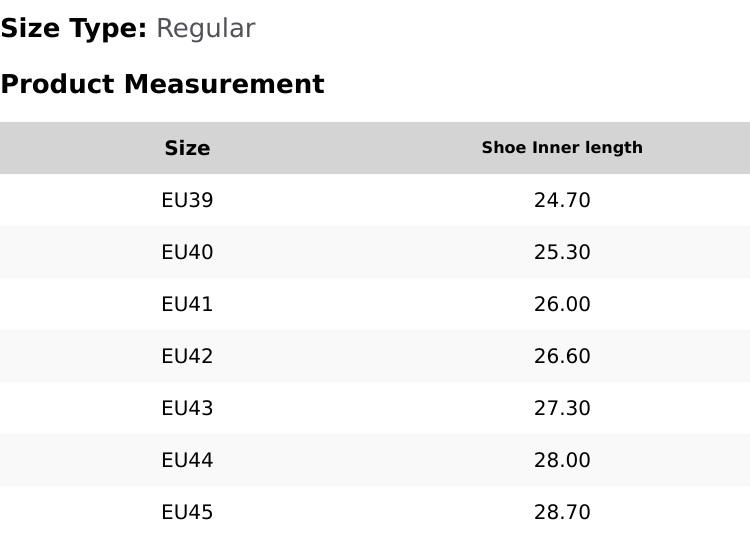This screenshot has width=750, height=538.
Task: Click the 27.30 inner length value
Action: pos(562,408)
